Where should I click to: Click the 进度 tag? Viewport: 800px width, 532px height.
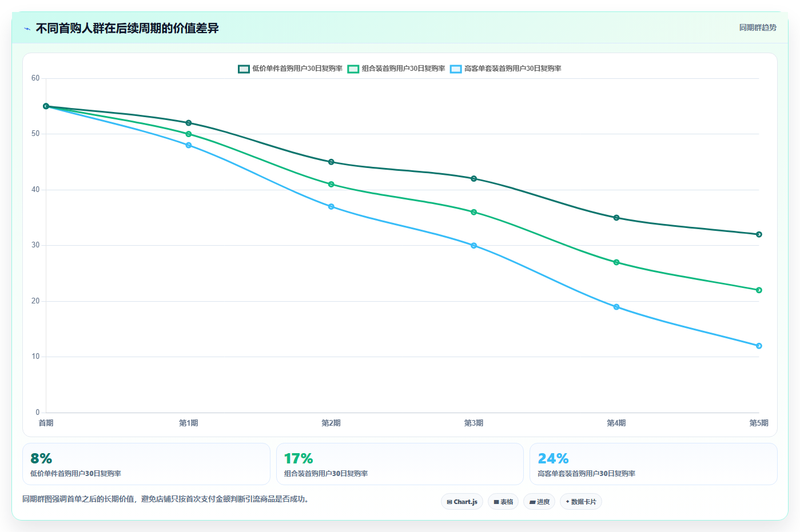539,502
